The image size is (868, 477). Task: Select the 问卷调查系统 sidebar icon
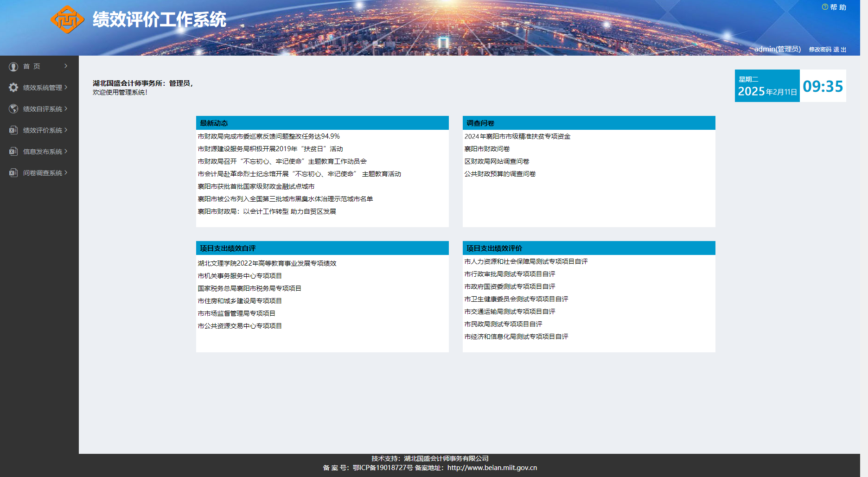coord(13,173)
